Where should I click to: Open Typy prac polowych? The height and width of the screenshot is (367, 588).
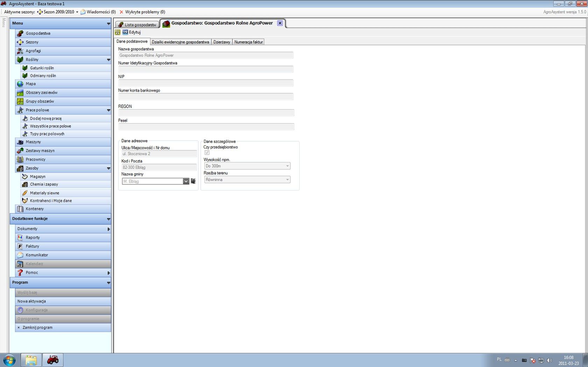[66, 134]
